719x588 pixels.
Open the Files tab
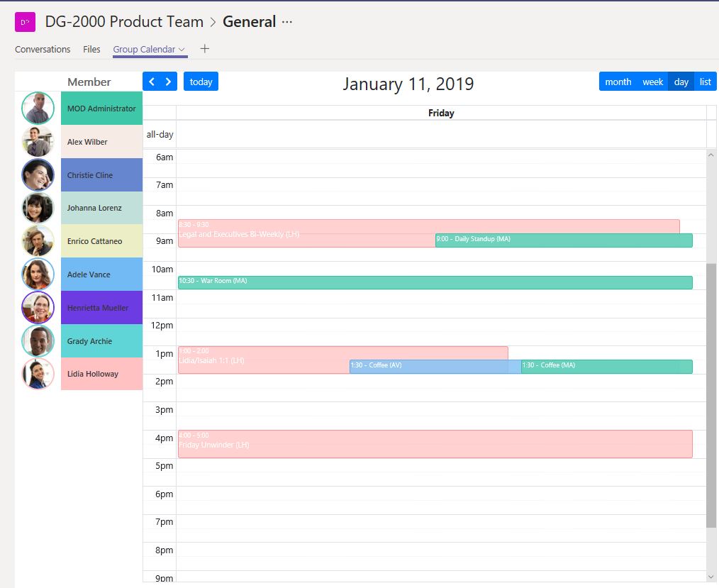tap(91, 49)
